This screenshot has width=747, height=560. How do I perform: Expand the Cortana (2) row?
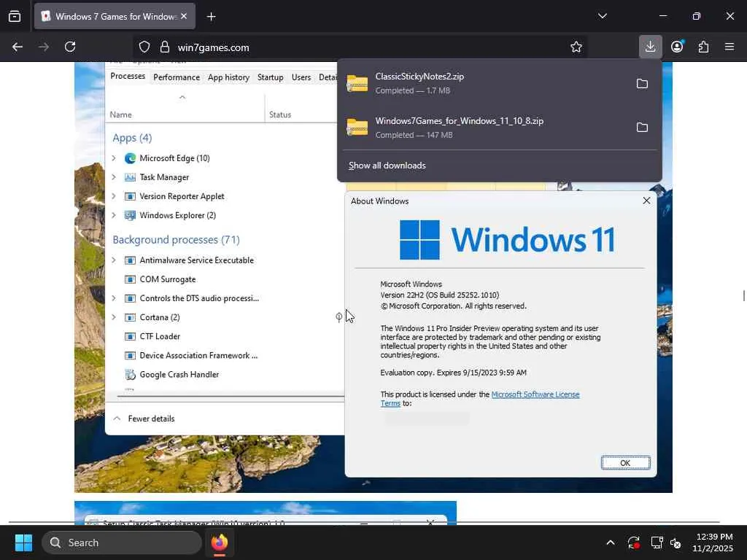click(x=114, y=317)
